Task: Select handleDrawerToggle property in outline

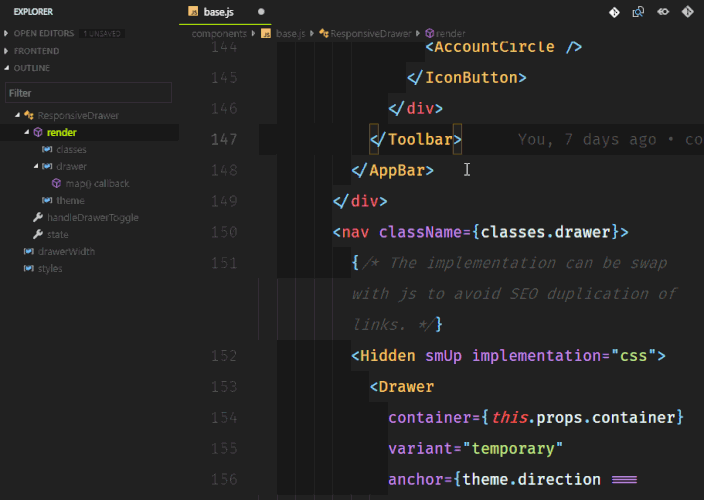Action: (x=93, y=218)
